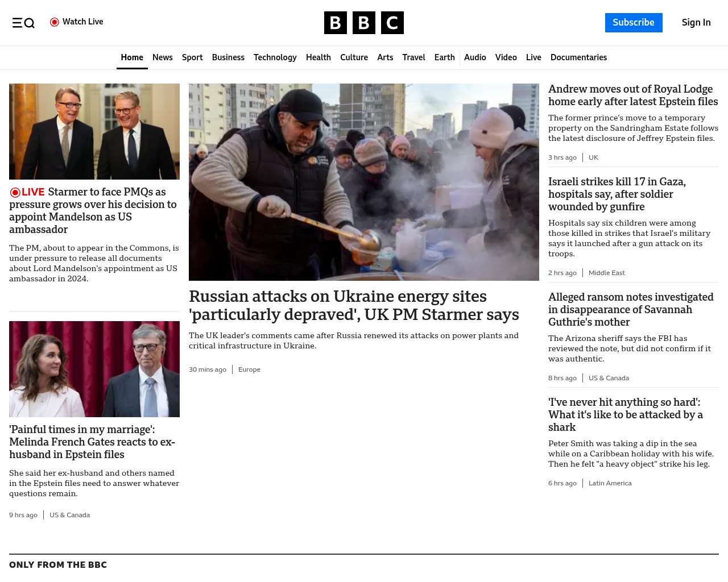Open the Live tab in navigation

point(533,57)
